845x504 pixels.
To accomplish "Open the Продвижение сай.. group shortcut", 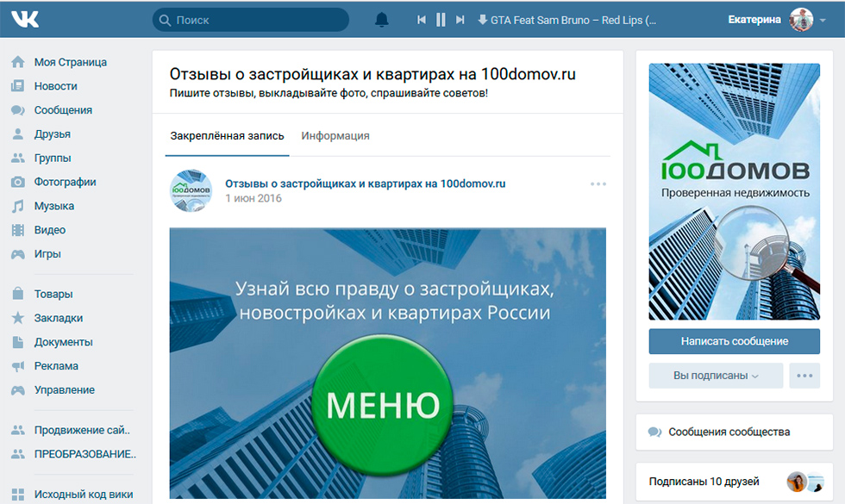I will (x=83, y=430).
